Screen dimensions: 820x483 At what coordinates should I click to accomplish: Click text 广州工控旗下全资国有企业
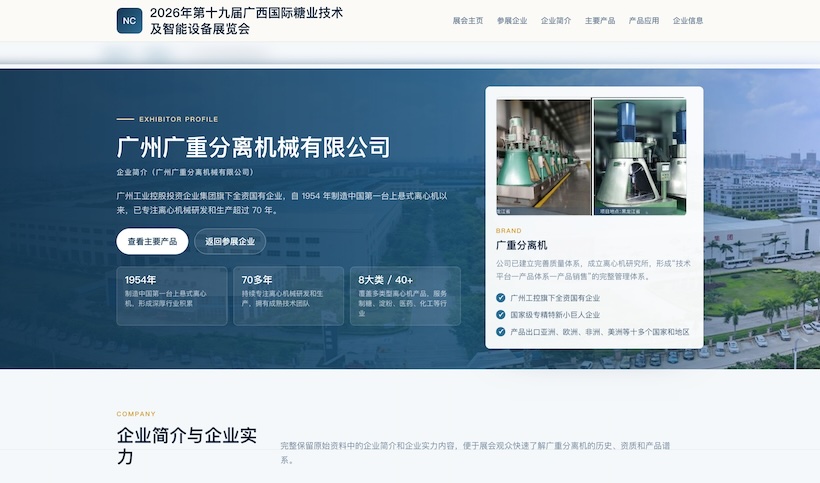pyautogui.click(x=555, y=298)
